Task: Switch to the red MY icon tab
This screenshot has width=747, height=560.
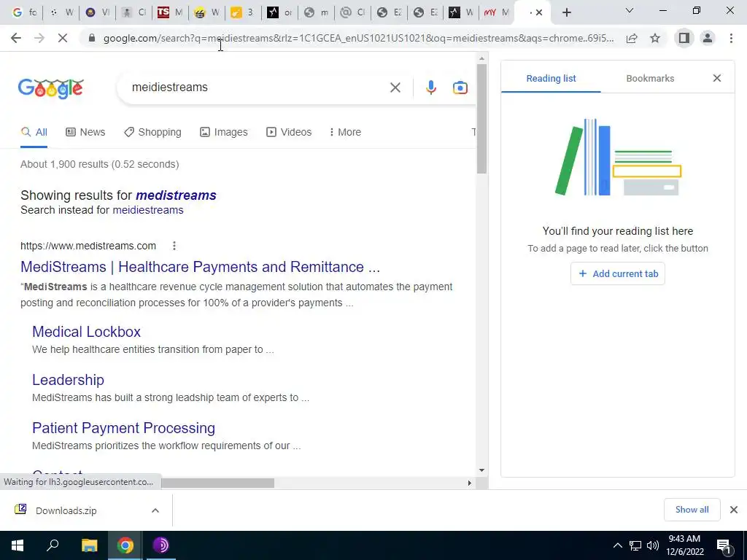Action: pyautogui.click(x=496, y=12)
